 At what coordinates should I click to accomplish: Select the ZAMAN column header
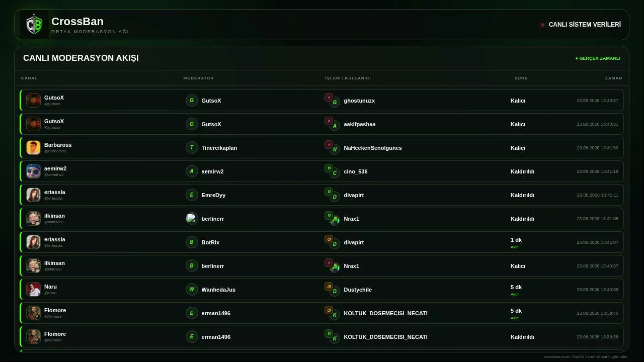pos(614,78)
